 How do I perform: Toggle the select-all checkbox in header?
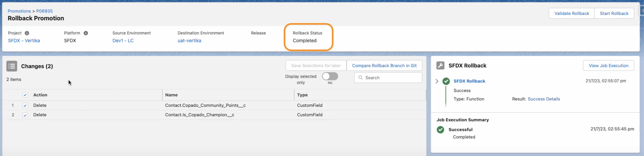point(25,95)
